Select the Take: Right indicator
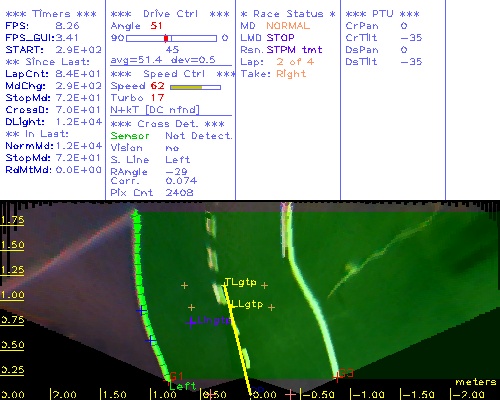The image size is (500, 400). coord(273,74)
